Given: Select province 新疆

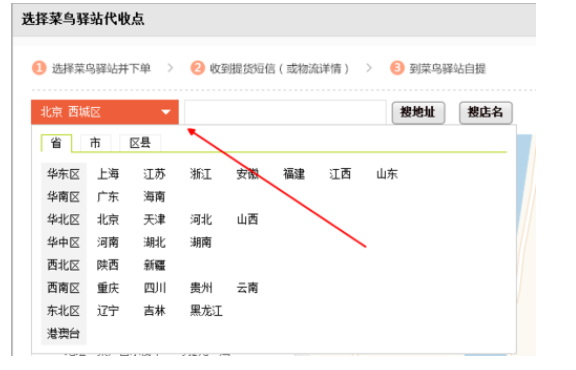Looking at the screenshot, I should pyautogui.click(x=154, y=265).
